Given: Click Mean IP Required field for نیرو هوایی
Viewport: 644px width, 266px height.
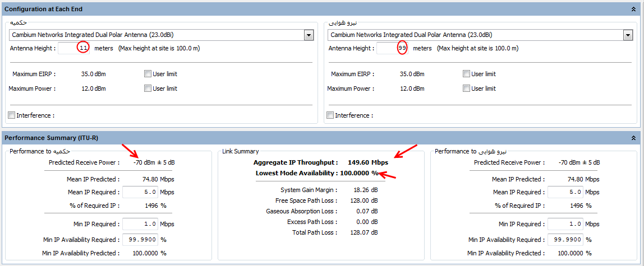Looking at the screenshot, I should click(566, 192).
